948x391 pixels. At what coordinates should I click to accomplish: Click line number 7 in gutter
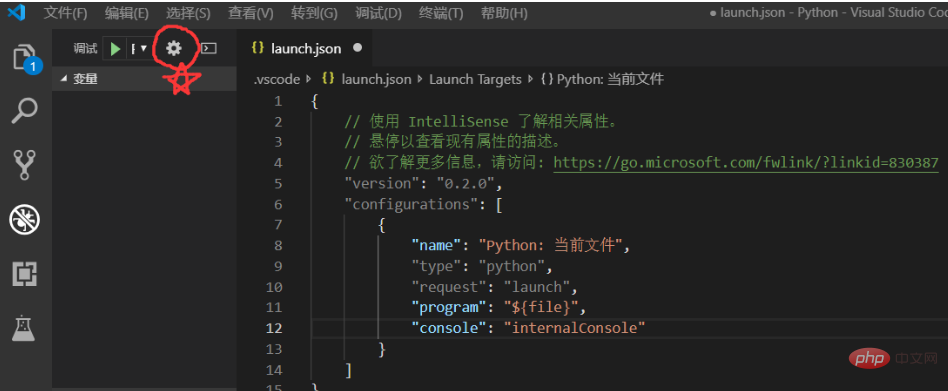(278, 225)
